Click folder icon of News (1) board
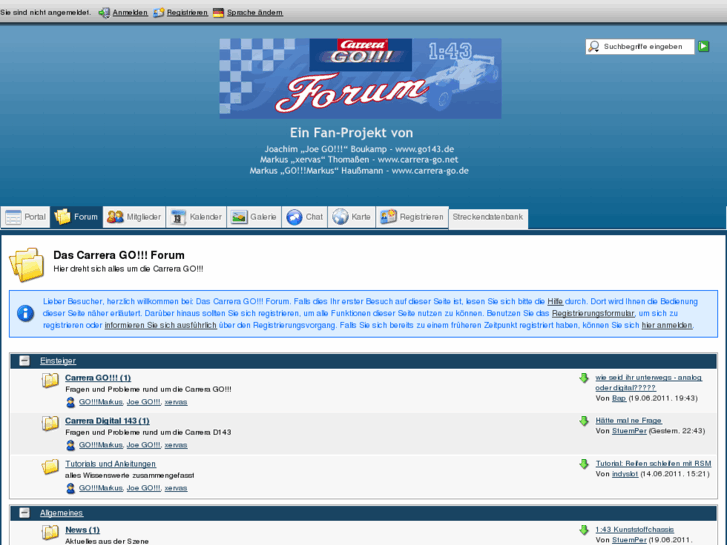727x545 pixels. [50, 532]
